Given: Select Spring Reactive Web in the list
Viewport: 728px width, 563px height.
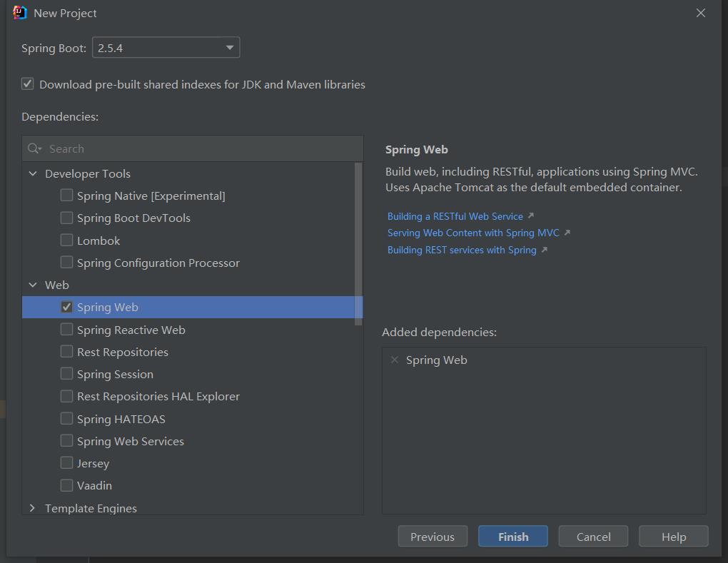Looking at the screenshot, I should point(131,330).
